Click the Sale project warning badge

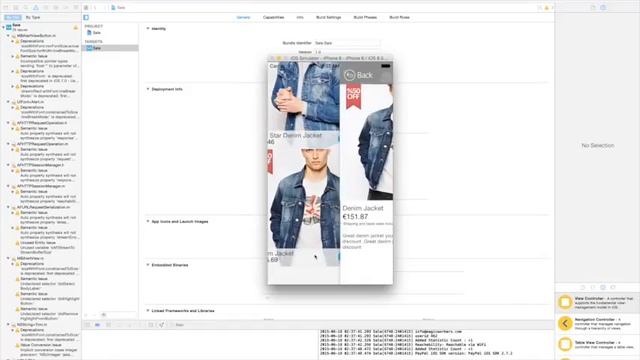(x=76, y=28)
